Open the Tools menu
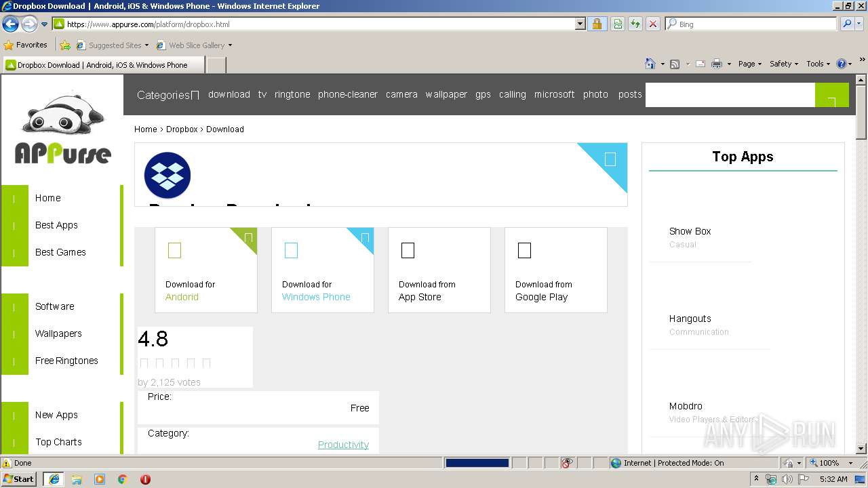Image resolution: width=868 pixels, height=488 pixels. (x=818, y=64)
